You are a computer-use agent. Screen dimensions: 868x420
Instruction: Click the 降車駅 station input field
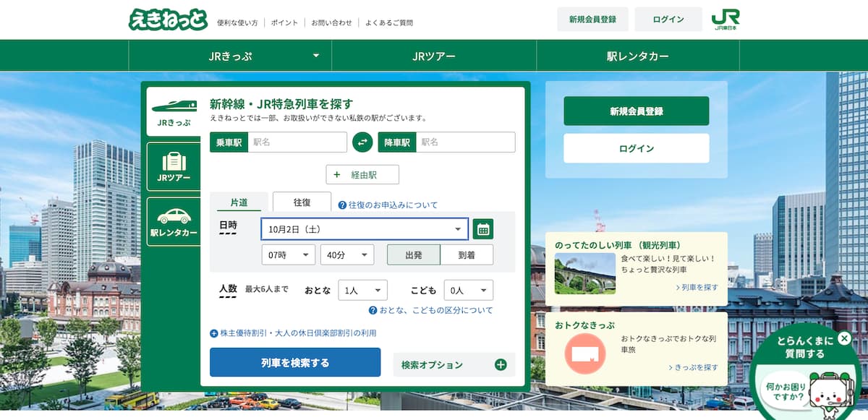[466, 142]
